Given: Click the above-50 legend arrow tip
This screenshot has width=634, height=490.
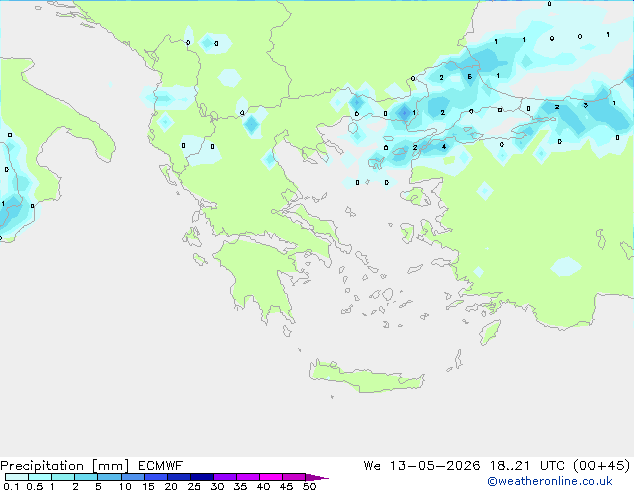Looking at the screenshot, I should coord(317,477).
